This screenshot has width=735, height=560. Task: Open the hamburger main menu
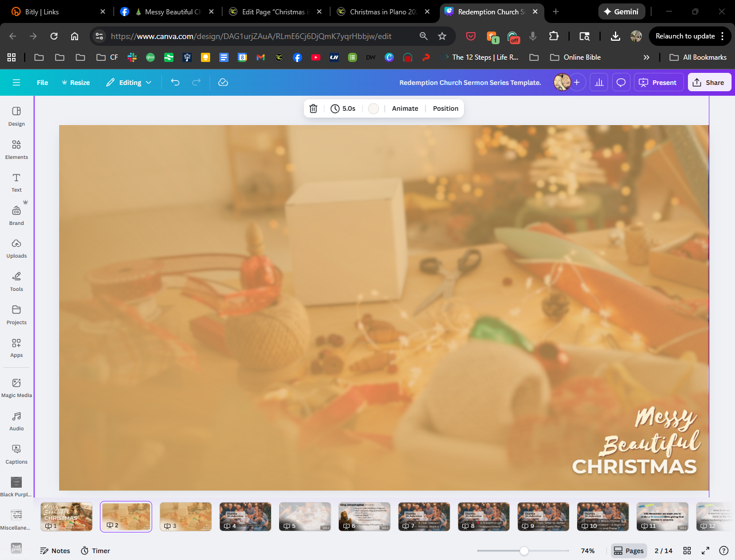point(17,83)
